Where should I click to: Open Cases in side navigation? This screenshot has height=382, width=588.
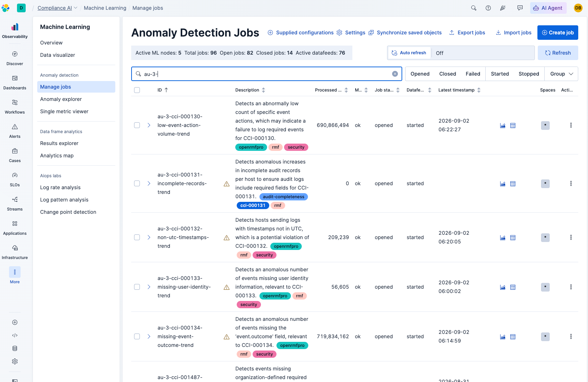(15, 155)
